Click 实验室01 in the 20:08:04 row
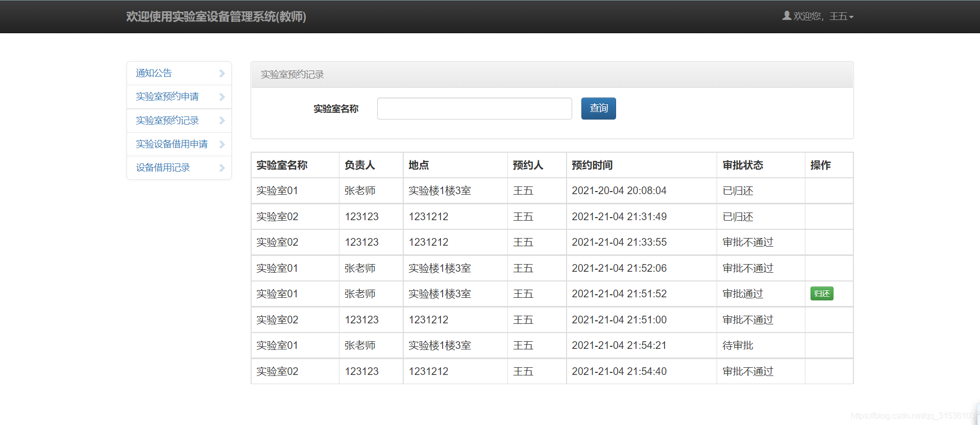 tap(277, 191)
